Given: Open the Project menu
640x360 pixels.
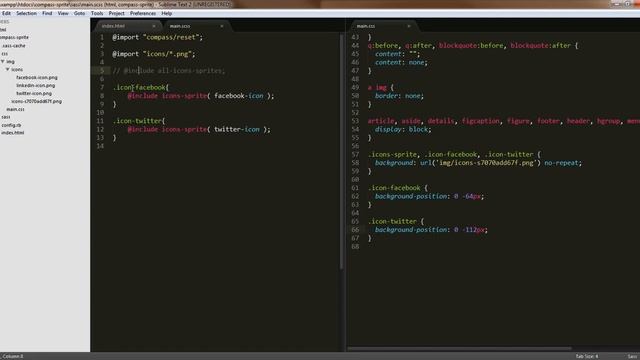Looking at the screenshot, I should click(116, 13).
